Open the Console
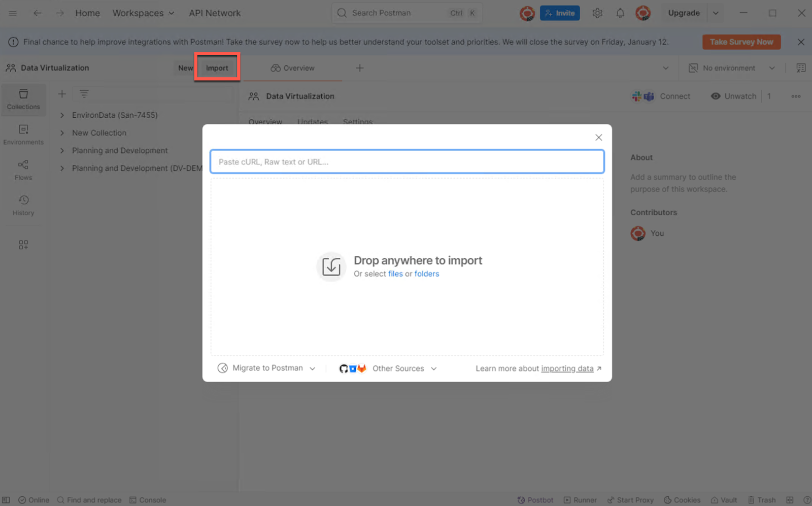Viewport: 812px width, 506px height. click(x=148, y=500)
